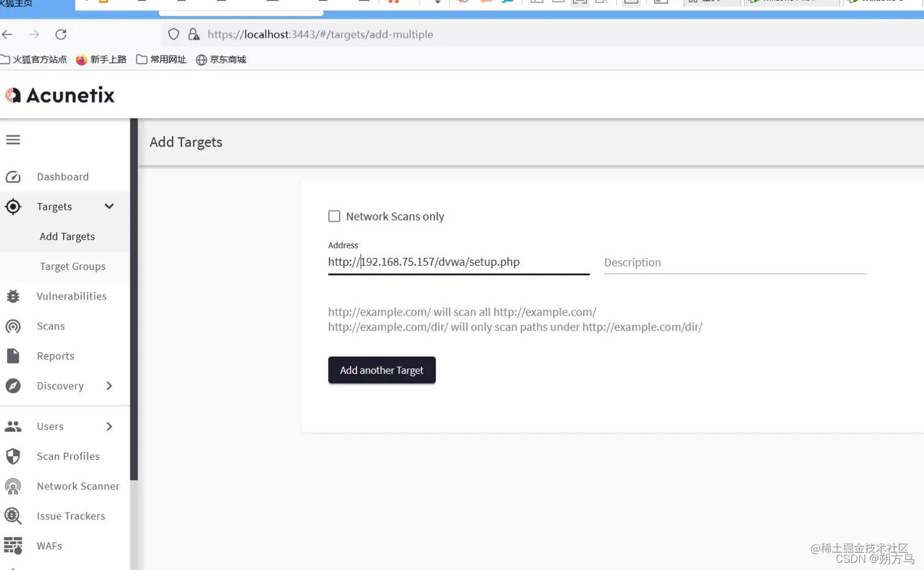Click the Scan Profiles shield icon
The width and height of the screenshot is (924, 570).
click(x=13, y=456)
